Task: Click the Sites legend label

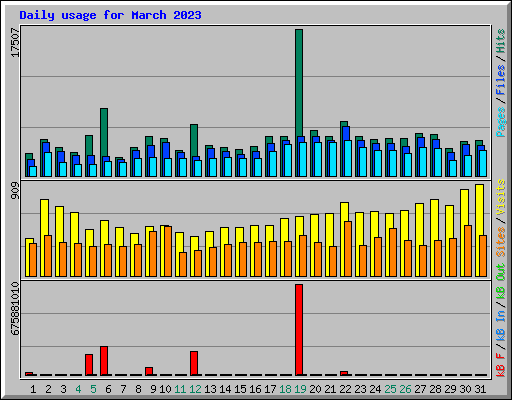Action: (500, 242)
